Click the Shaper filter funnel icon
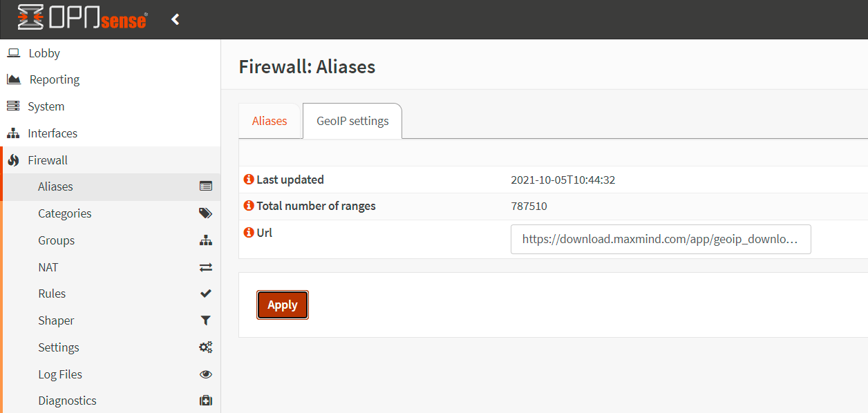 tap(205, 320)
